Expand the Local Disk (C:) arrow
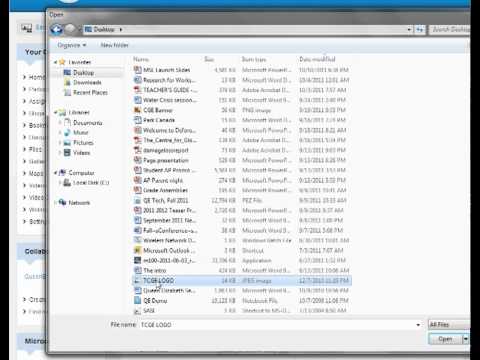Viewport: 480px width, 360px height. coord(60,183)
